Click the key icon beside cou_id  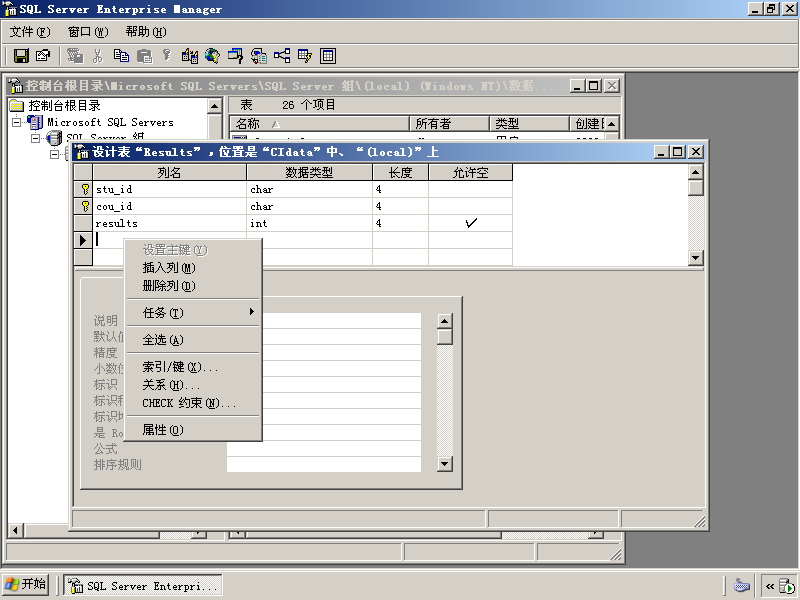coord(85,206)
